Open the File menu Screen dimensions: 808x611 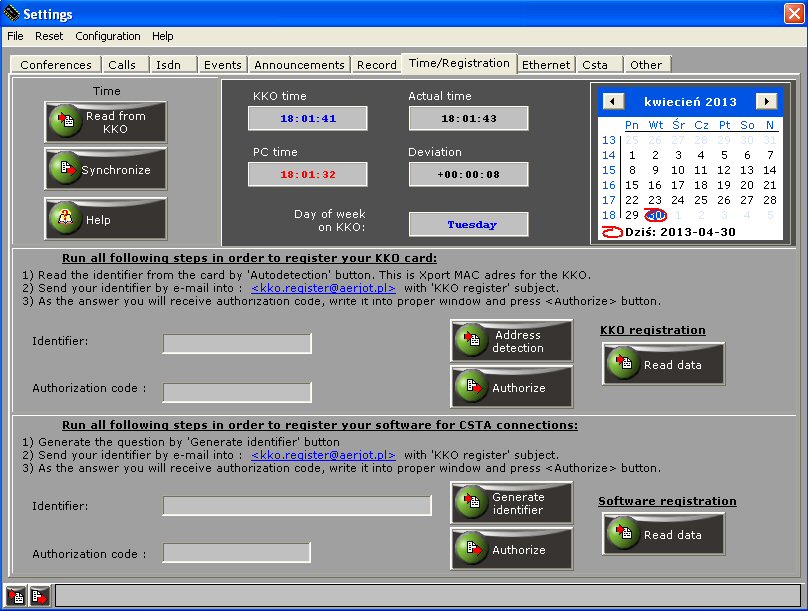point(15,36)
